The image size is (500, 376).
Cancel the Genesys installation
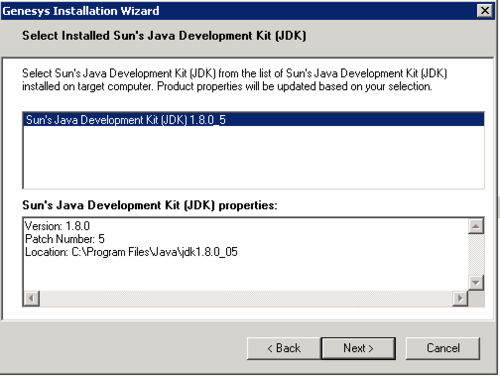click(443, 348)
